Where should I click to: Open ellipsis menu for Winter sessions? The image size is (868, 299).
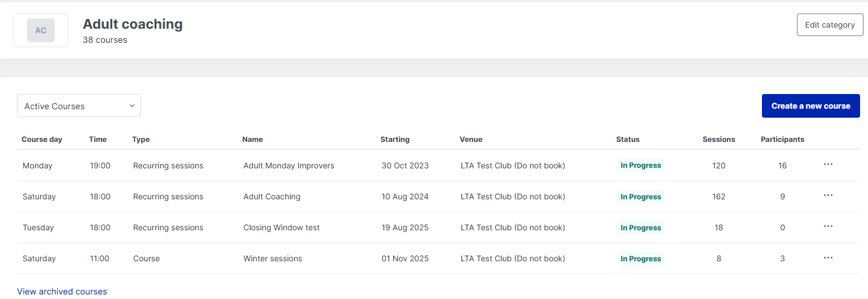coord(827,258)
